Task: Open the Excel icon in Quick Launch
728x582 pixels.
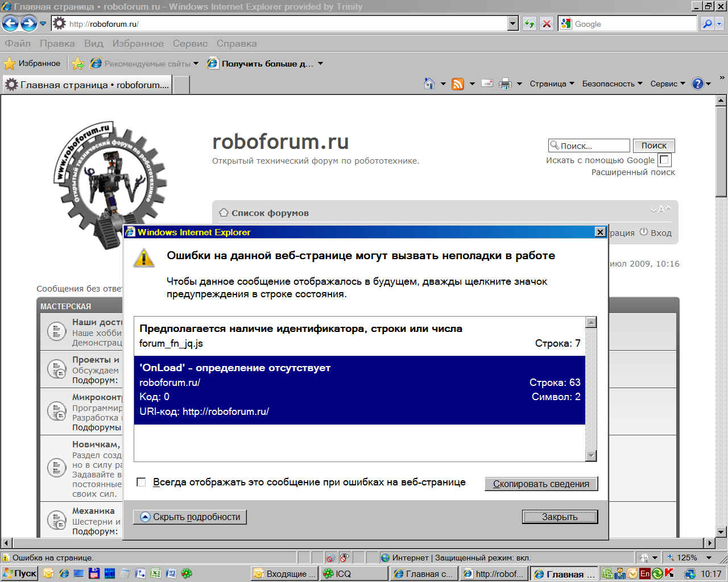Action: click(x=156, y=573)
